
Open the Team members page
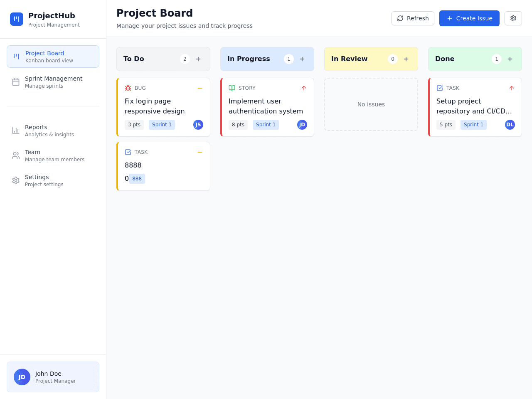(x=53, y=155)
